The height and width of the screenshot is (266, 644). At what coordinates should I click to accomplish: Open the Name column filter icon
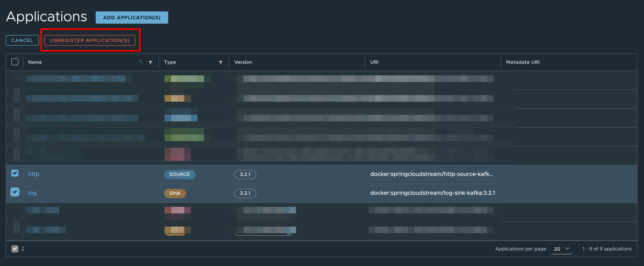click(x=150, y=62)
